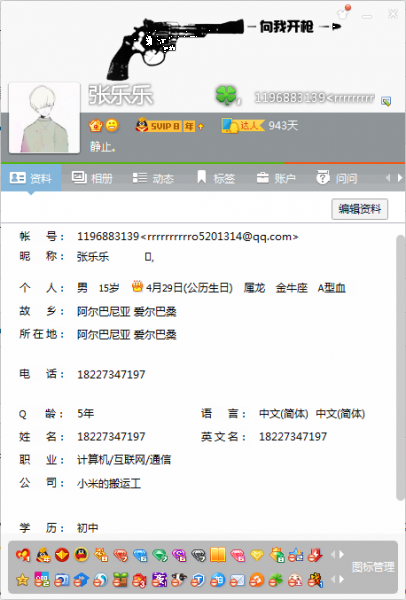Click the yellow diamond icon in tray
The width and height of the screenshot is (406, 600).
point(257,555)
